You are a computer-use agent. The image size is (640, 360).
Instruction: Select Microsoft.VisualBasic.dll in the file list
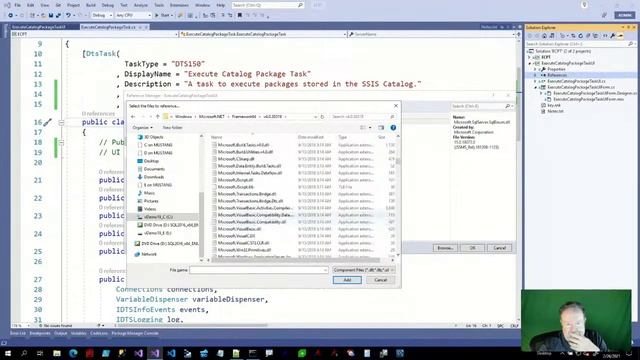[x=239, y=229]
